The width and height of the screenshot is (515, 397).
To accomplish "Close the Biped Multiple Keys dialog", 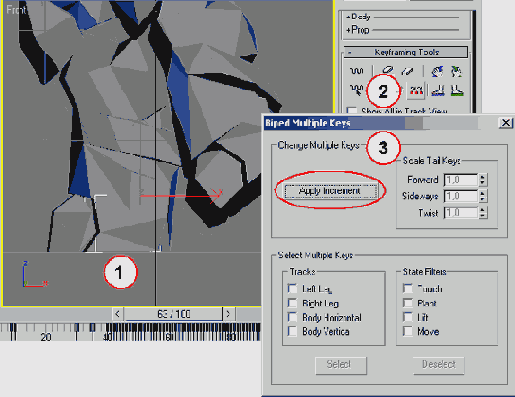I will coord(506,123).
